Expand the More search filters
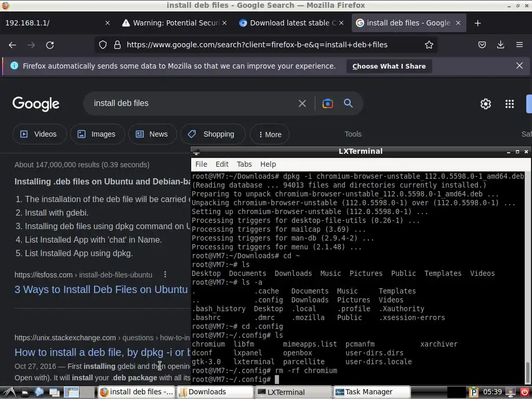The width and height of the screenshot is (532, 399). [270, 135]
